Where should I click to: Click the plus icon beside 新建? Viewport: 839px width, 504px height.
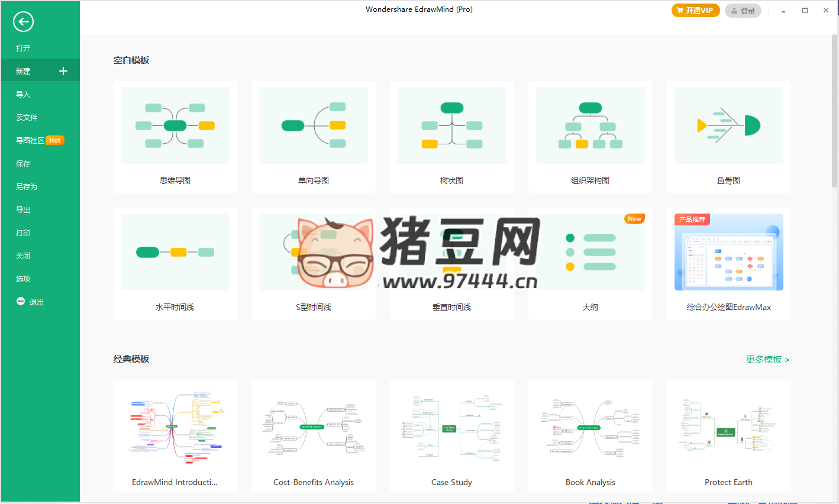[x=63, y=71]
